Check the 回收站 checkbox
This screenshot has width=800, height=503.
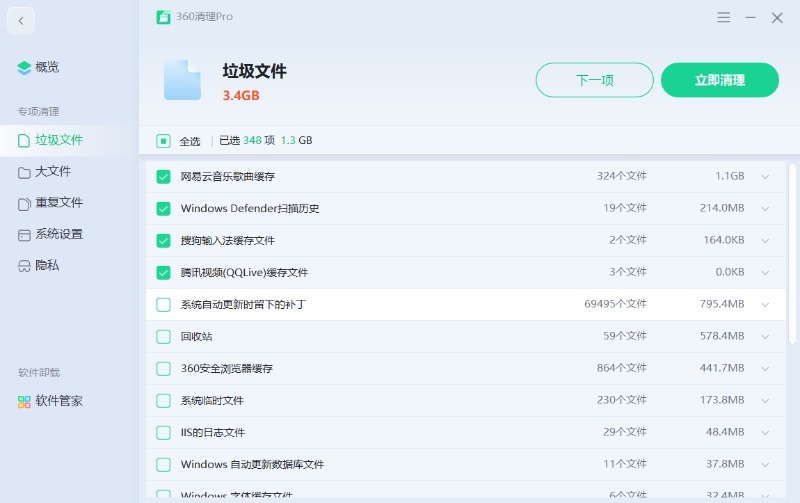(163, 337)
